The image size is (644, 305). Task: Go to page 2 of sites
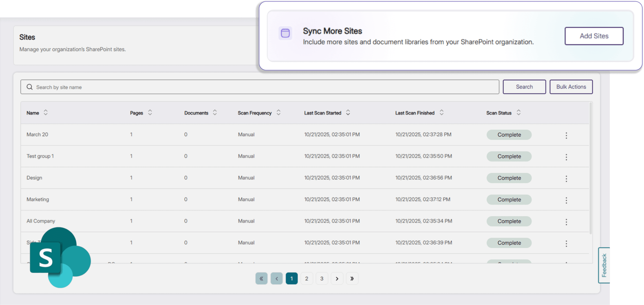pyautogui.click(x=306, y=279)
